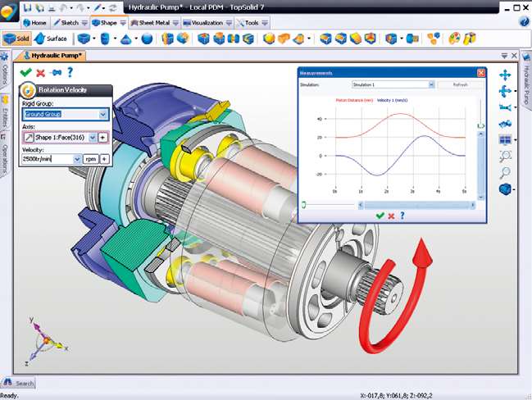Click green checkmark in Measurements dialog
Viewport: 532px width, 400px height.
coord(379,215)
